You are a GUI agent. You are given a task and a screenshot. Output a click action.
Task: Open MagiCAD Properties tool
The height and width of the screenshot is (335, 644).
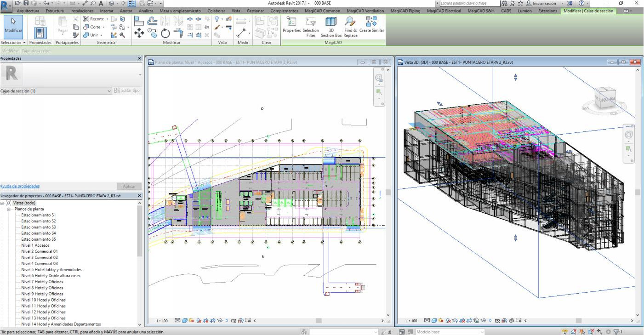[291, 26]
